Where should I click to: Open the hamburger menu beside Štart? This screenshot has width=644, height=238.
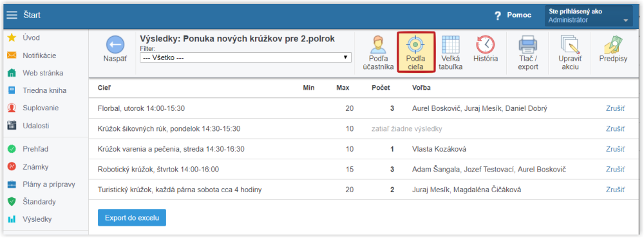[12, 15]
